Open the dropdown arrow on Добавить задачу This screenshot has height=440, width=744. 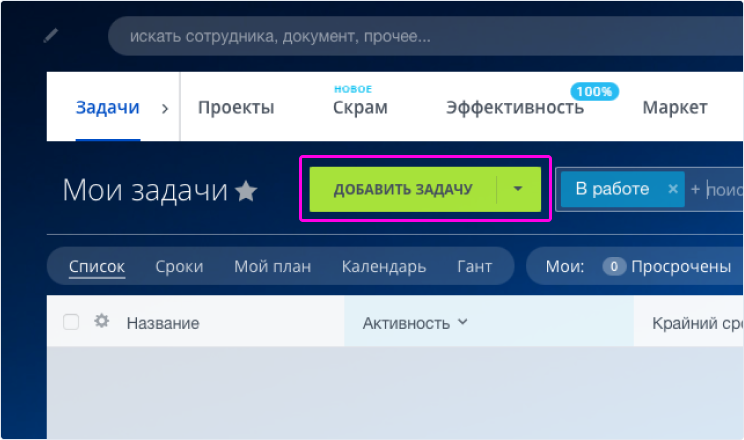518,189
